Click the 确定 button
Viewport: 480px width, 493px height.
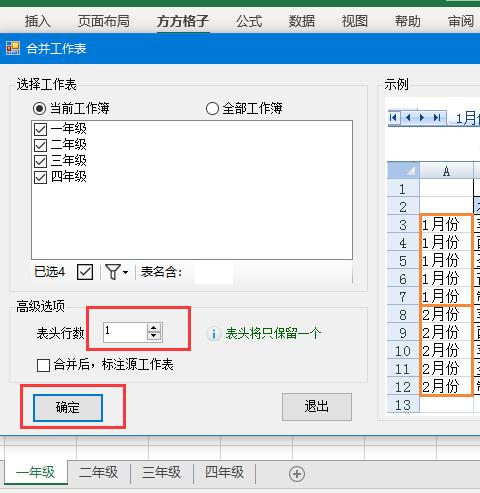[68, 408]
